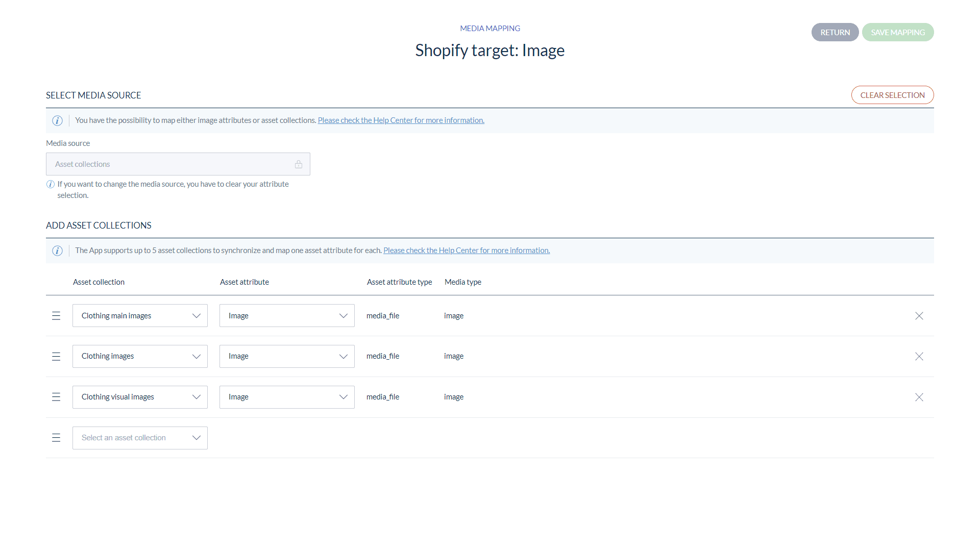Remove the Clothing images row
The image size is (980, 551).
pyautogui.click(x=919, y=357)
